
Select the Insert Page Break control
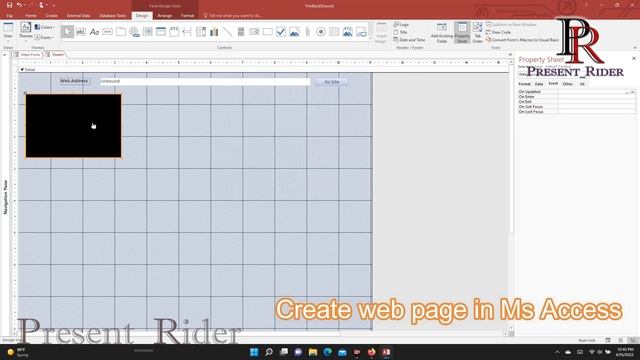pos(187,32)
